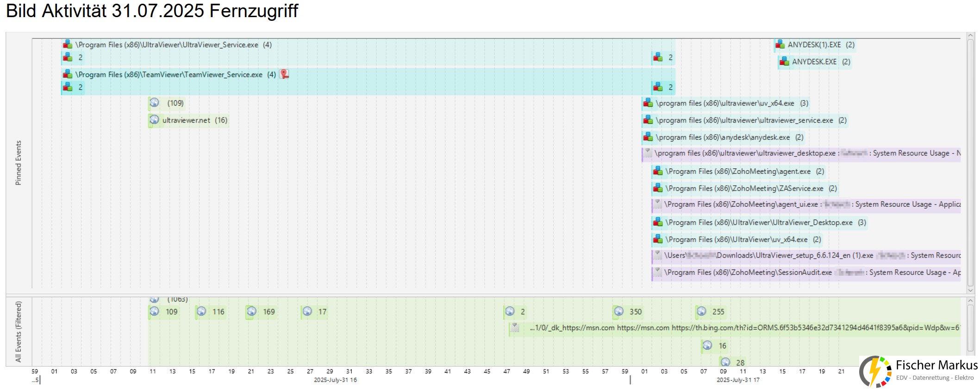Click the globe icon with count 255
980x389 pixels.
702,311
